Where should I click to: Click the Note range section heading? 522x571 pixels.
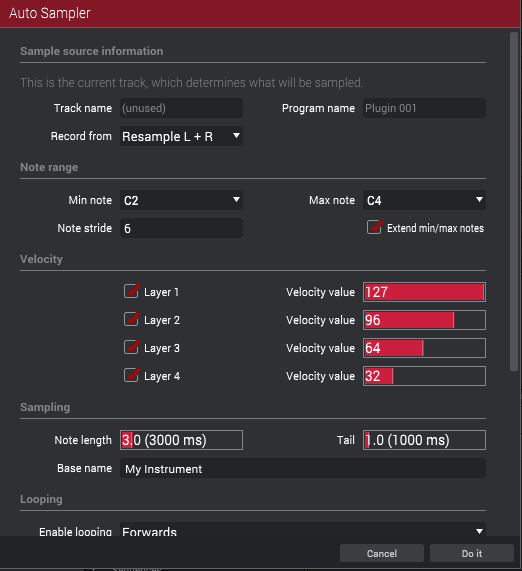49,167
